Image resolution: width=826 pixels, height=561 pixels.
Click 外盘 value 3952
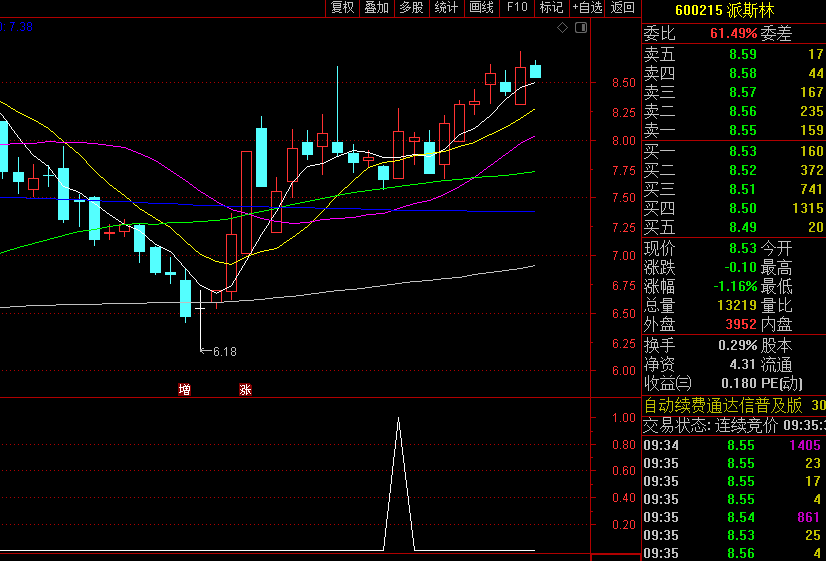(x=741, y=324)
